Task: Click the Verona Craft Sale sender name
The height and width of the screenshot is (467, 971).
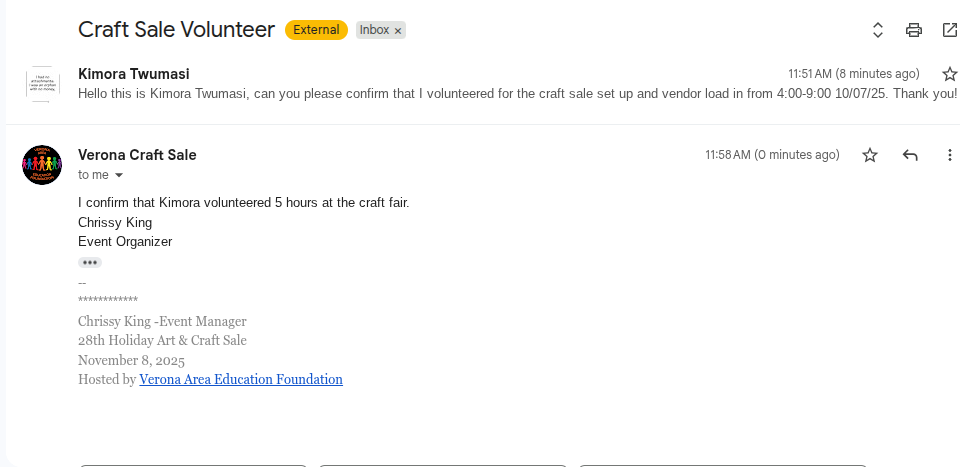Action: click(x=137, y=155)
